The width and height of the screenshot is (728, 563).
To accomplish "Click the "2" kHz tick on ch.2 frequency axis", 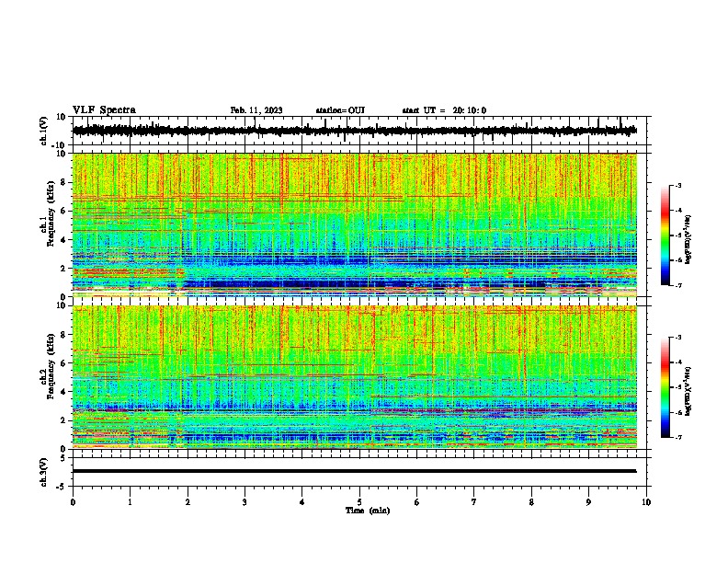I will tap(63, 420).
